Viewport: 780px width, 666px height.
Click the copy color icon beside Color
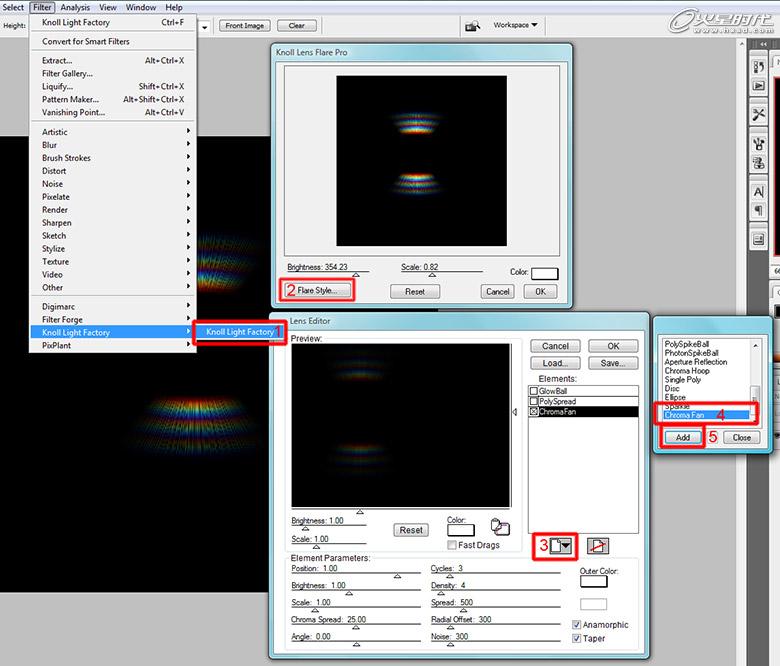click(x=500, y=527)
